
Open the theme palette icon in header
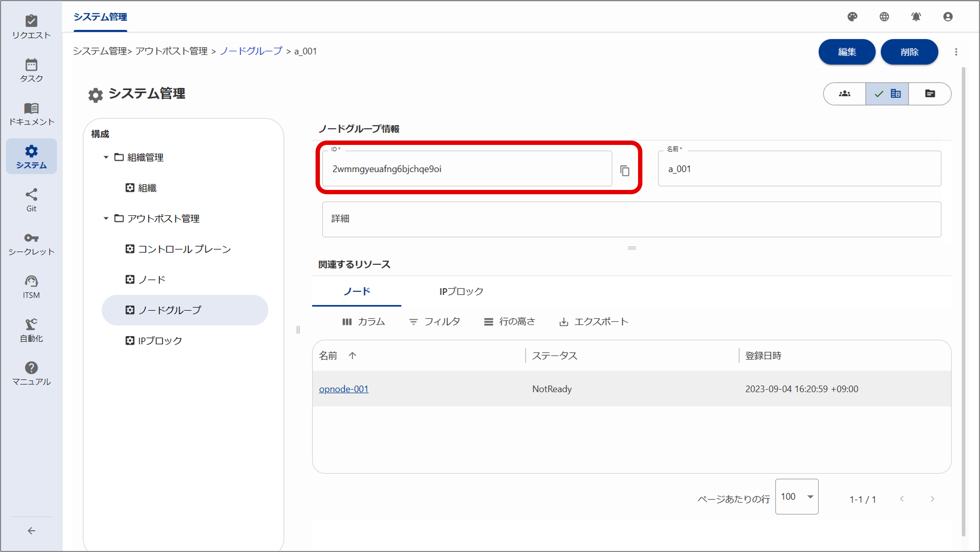pyautogui.click(x=854, y=17)
